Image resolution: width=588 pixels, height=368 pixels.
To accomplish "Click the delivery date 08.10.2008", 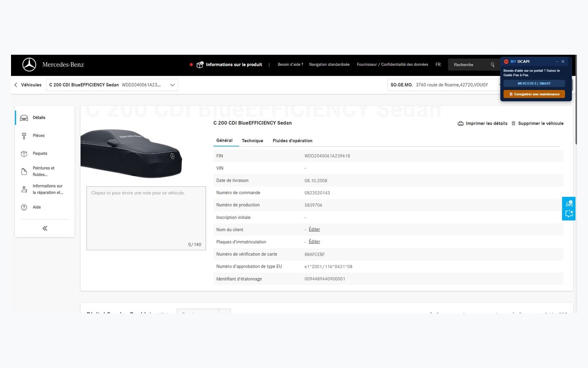I will coord(316,181).
